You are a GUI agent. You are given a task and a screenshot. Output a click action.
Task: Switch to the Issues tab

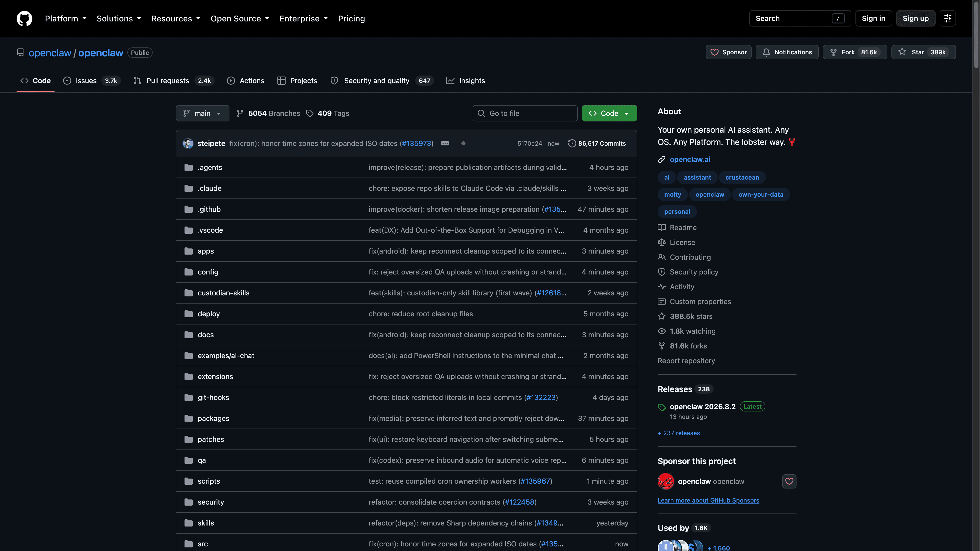pos(91,81)
